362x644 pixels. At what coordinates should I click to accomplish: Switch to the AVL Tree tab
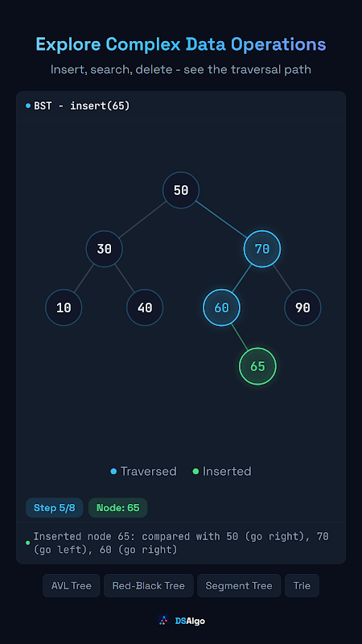[72, 586]
